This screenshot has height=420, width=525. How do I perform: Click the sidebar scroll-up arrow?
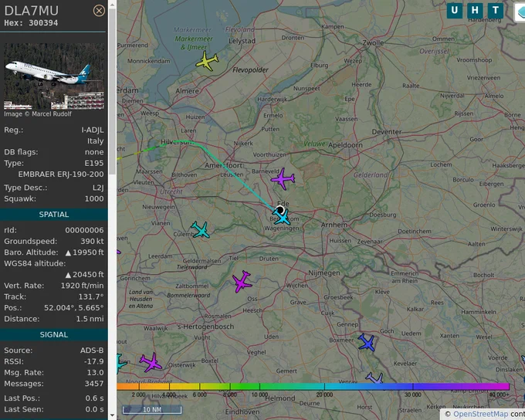[112, 5]
